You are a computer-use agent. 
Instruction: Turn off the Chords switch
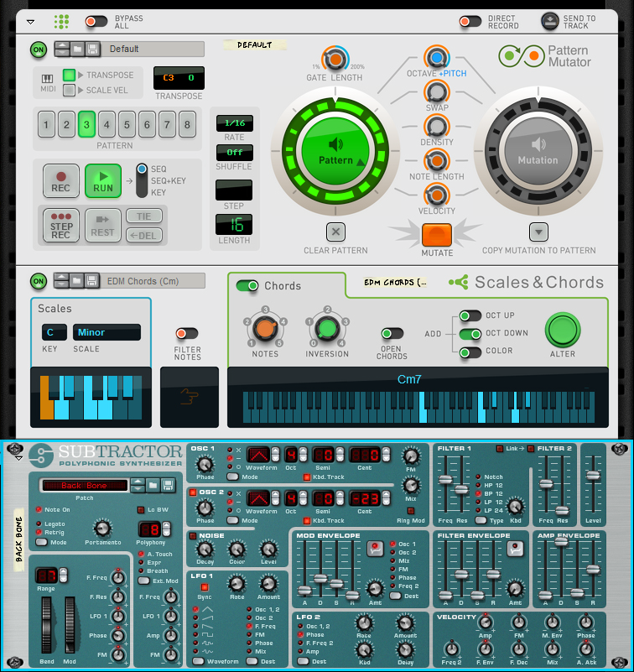point(247,286)
